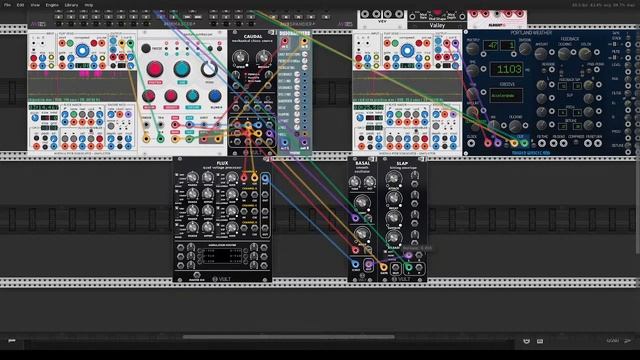The height and width of the screenshot is (360, 640).
Task: Open the File menu
Action: (7, 5)
